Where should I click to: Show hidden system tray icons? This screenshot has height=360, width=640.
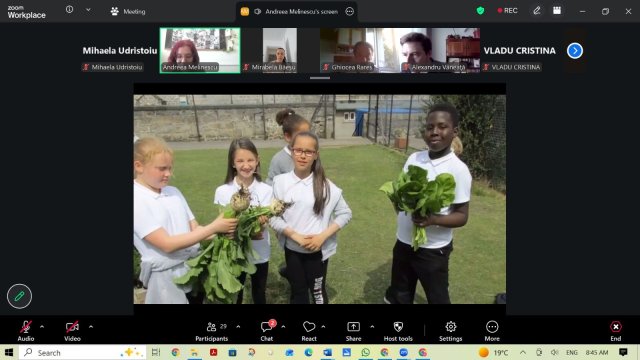point(523,352)
